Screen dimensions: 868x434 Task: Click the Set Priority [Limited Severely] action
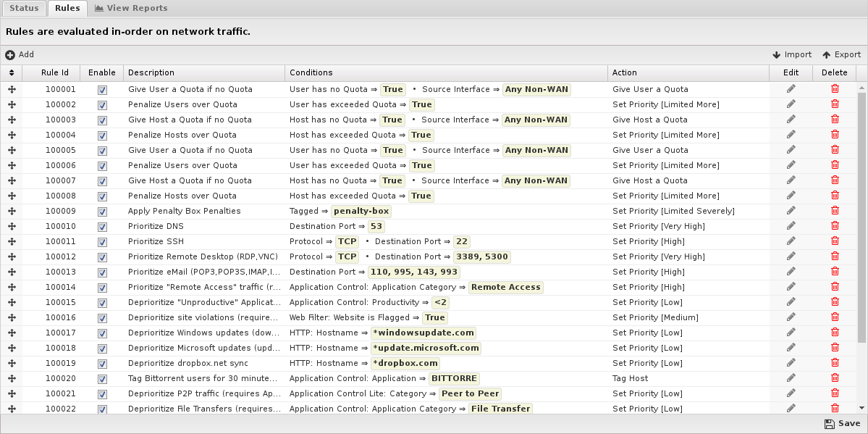pos(673,211)
